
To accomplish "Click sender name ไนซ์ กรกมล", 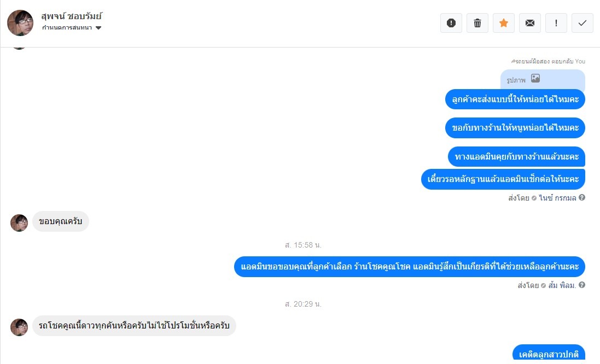I will [557, 198].
